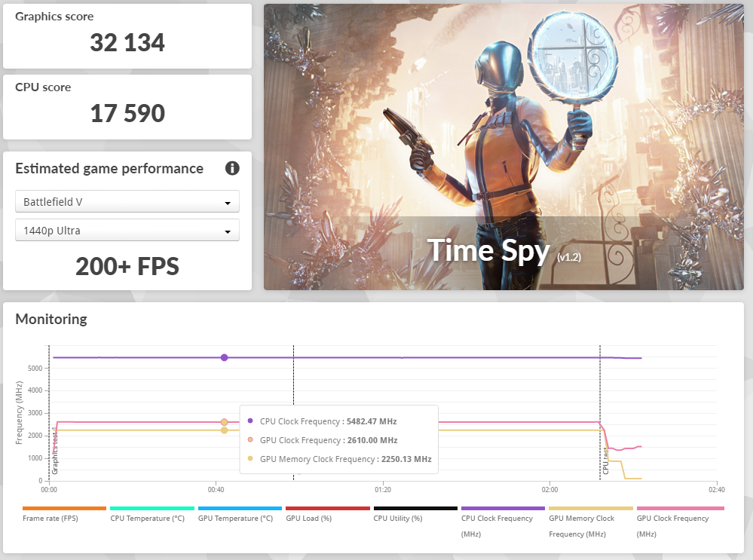
Task: Click the 200+ FPS estimate text
Action: (127, 266)
